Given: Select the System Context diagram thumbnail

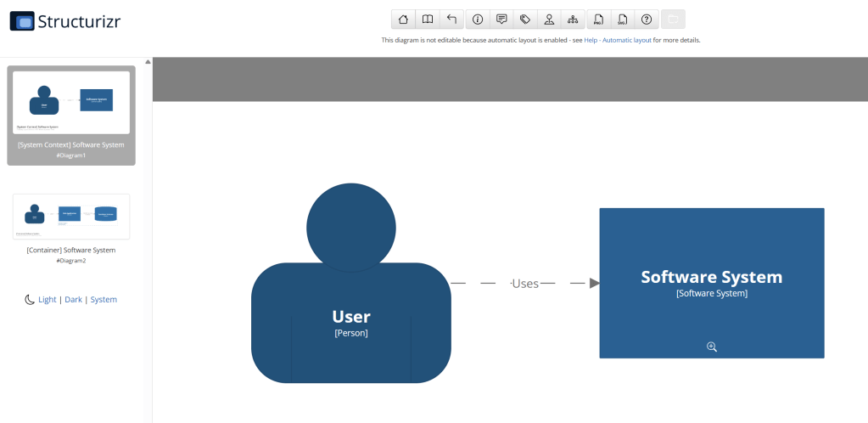Looking at the screenshot, I should tap(71, 103).
